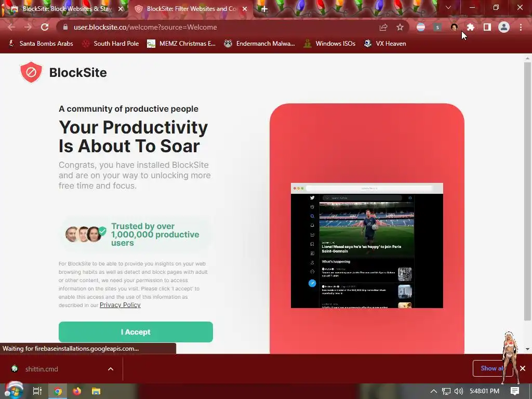
Task: Click the address bar URL
Action: 145,27
